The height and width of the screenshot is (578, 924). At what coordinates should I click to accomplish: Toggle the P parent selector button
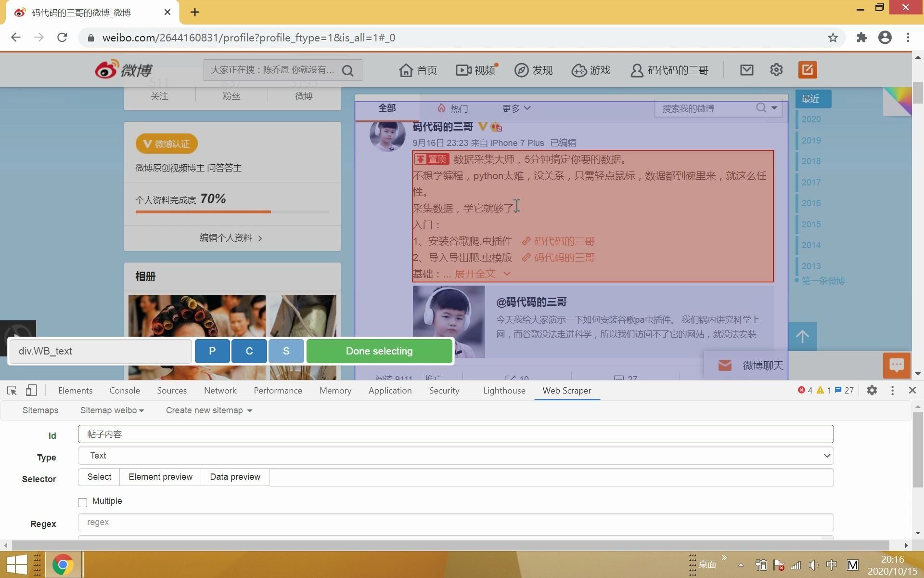[212, 351]
